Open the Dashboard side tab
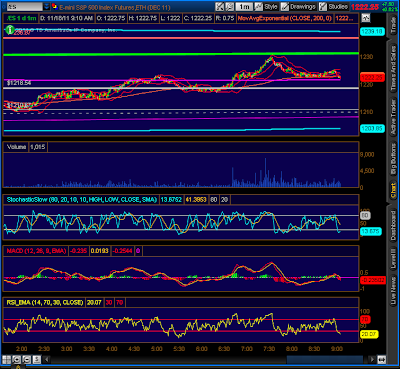400x369 pixels. [393, 226]
